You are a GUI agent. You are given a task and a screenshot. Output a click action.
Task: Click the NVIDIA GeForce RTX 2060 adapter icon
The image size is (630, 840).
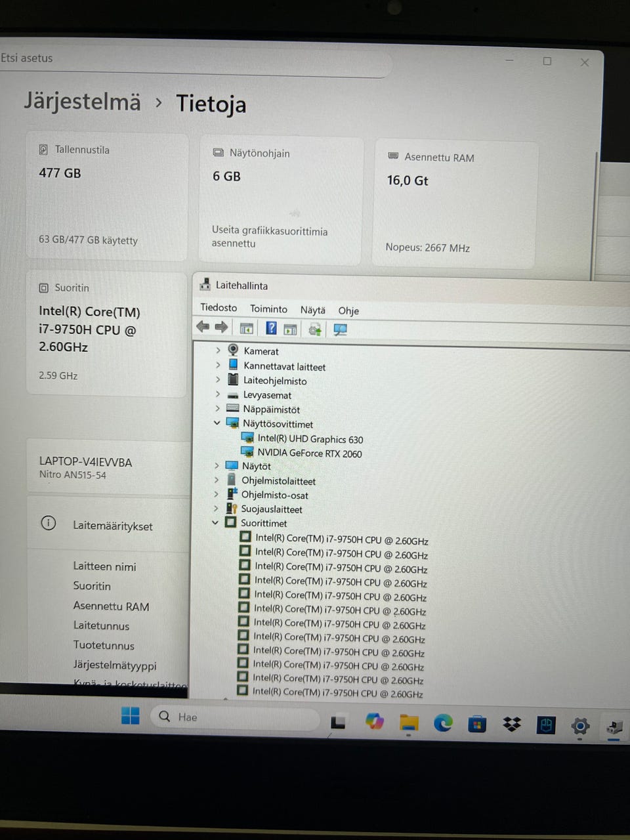(x=247, y=451)
